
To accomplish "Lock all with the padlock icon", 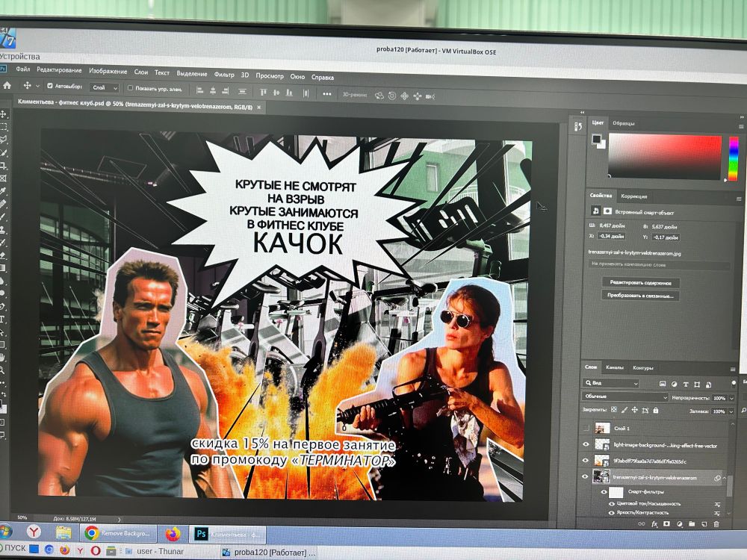I will click(x=656, y=410).
